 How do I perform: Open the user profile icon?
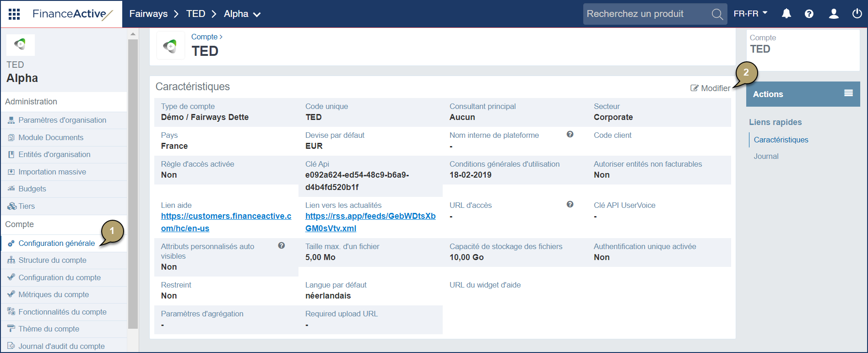[x=834, y=14]
